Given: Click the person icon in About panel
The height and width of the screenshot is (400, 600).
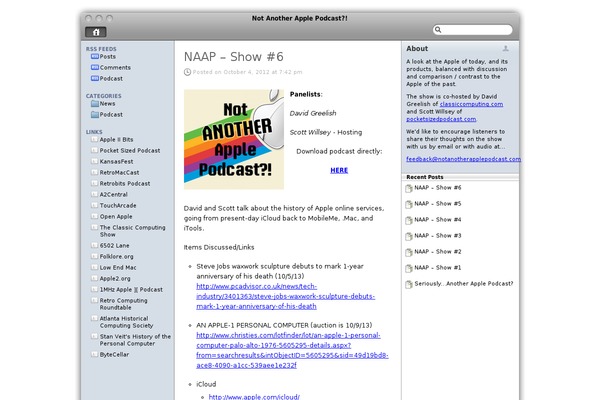Looking at the screenshot, I should [x=505, y=48].
